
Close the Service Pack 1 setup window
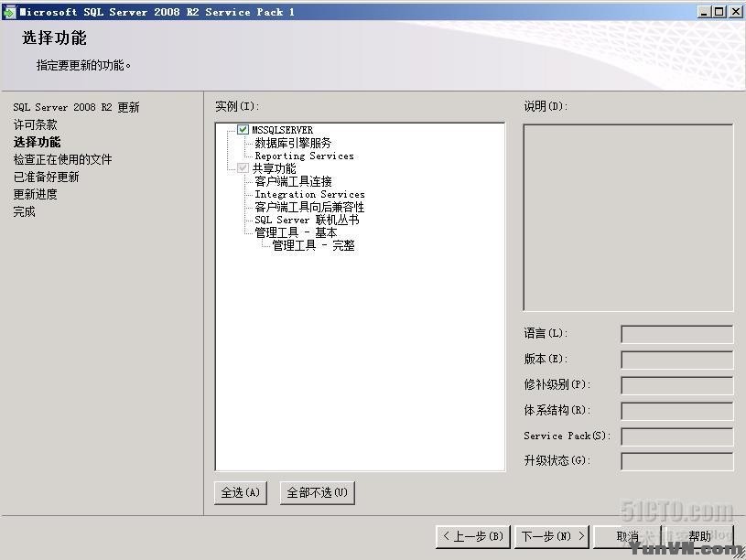coord(736,11)
